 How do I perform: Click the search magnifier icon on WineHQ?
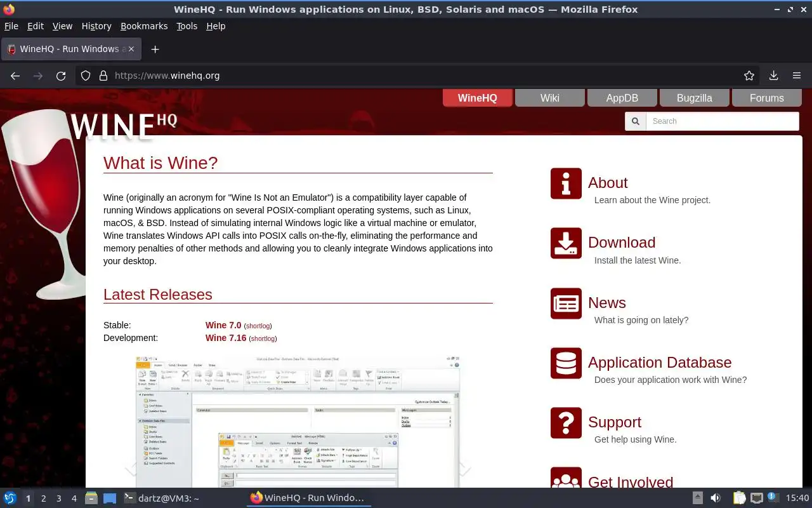tap(635, 121)
